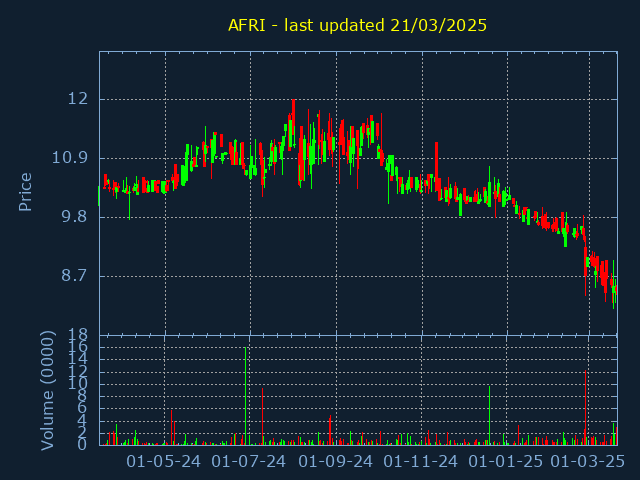Click the date label 01-07-24
The width and height of the screenshot is (640, 480).
click(x=249, y=462)
